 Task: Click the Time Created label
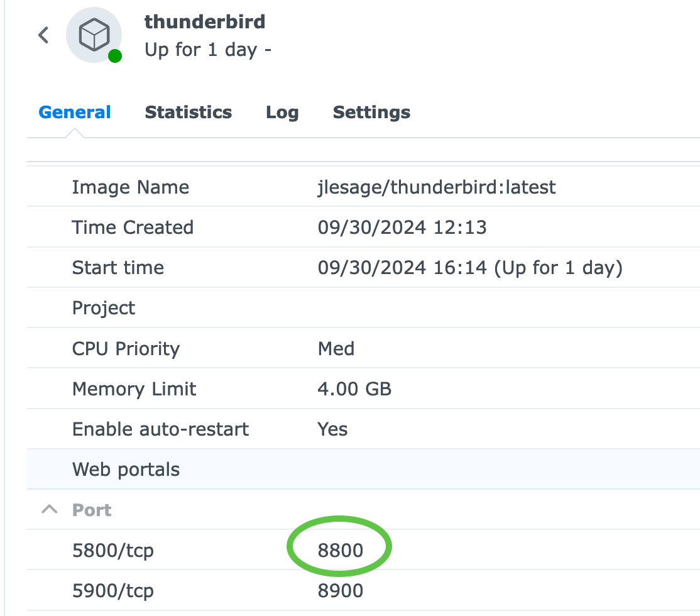coord(133,228)
